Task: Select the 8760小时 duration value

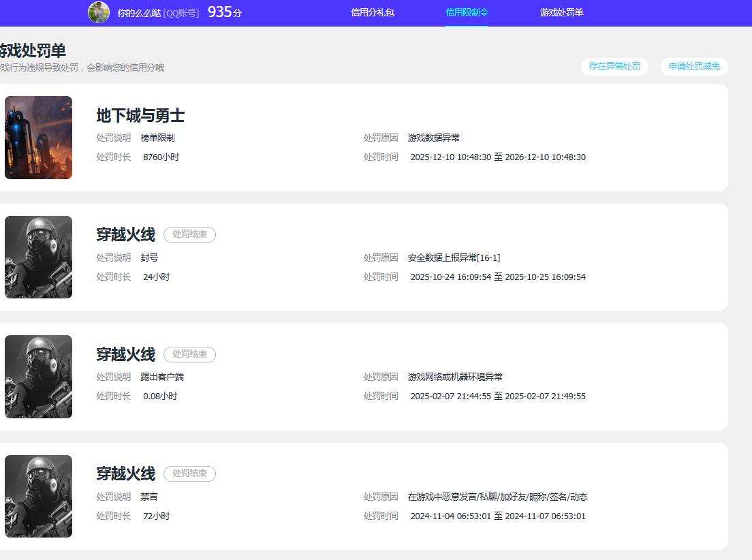Action: click(161, 157)
